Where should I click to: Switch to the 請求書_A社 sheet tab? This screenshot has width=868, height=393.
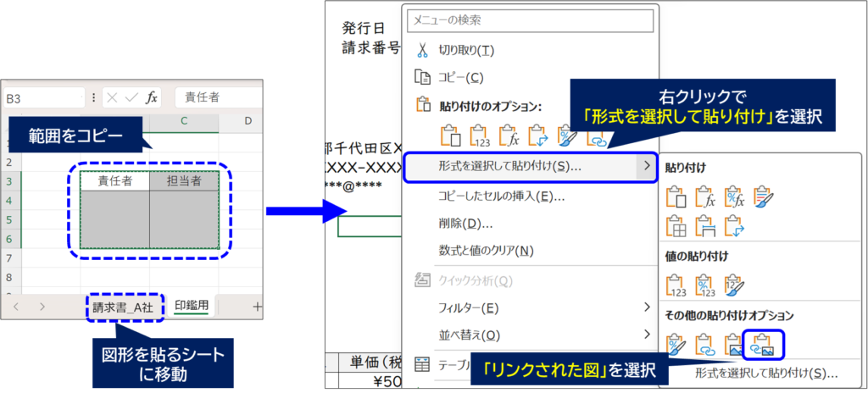tap(125, 307)
